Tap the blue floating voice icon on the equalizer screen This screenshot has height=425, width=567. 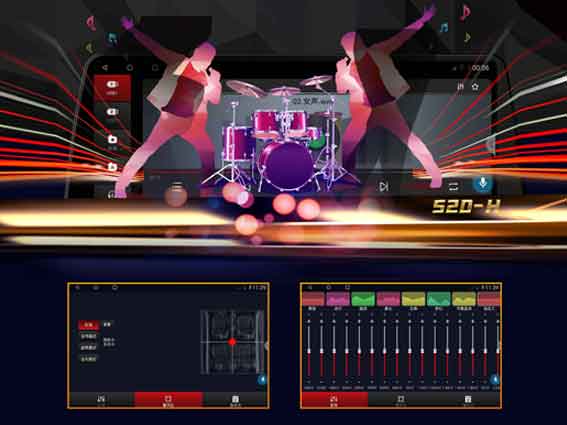point(494,379)
